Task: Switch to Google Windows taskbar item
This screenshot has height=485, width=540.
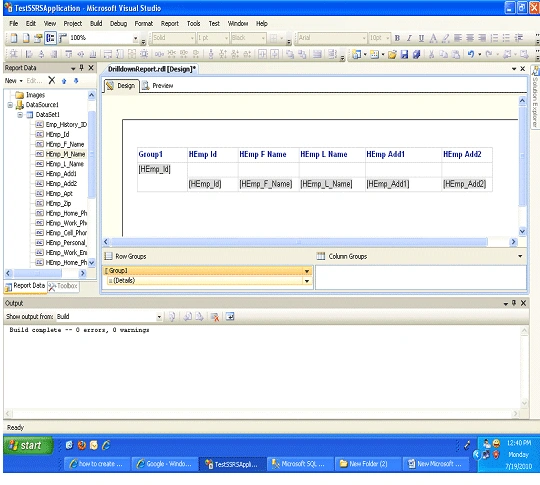Action: (165, 464)
